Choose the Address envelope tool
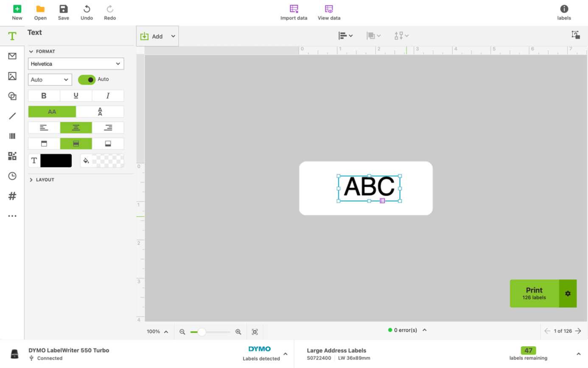The image size is (588, 368). [x=12, y=56]
